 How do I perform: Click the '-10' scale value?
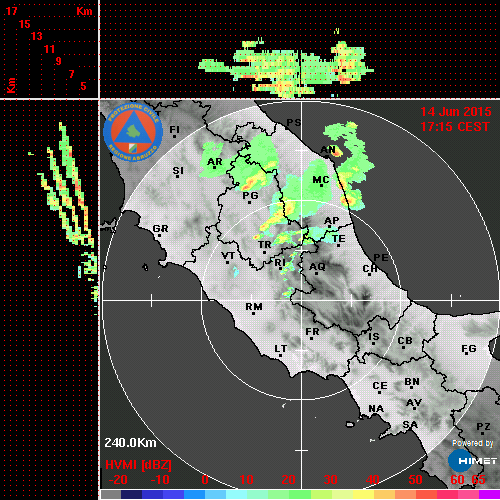[x=160, y=480]
